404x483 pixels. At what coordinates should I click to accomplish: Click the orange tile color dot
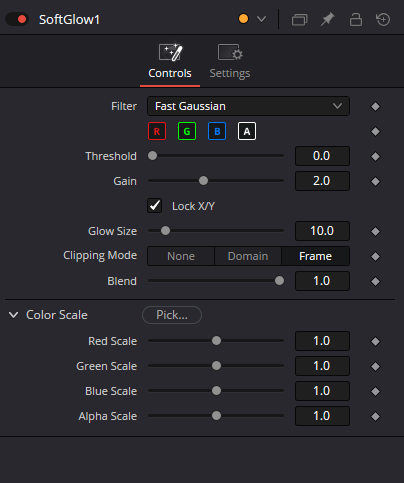click(243, 19)
